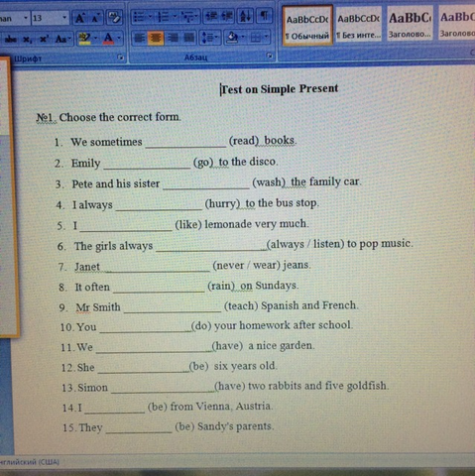Open the line spacing dropdown

click(x=209, y=38)
